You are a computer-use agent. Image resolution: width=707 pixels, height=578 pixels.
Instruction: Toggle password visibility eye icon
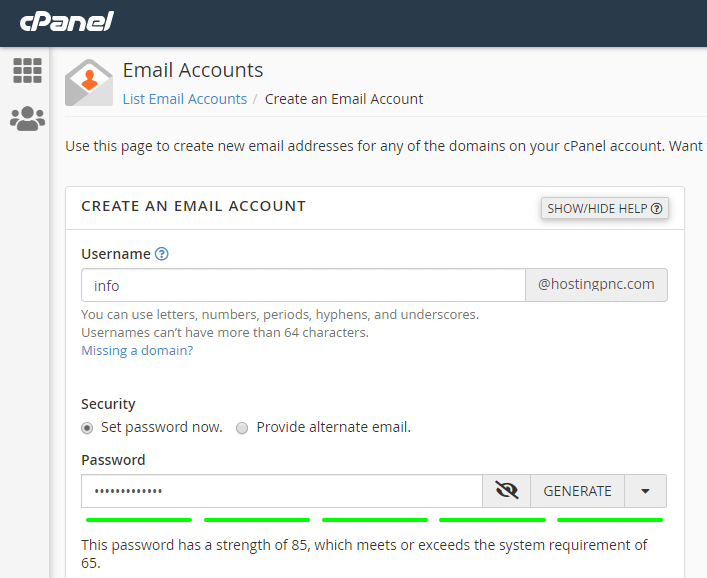pyautogui.click(x=507, y=491)
